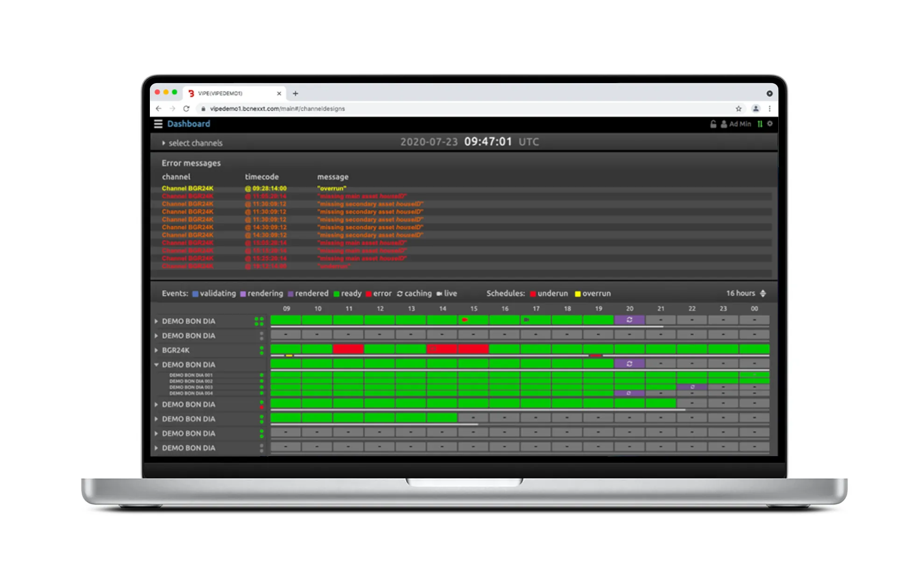Open the hamburger menu beside Dashboard
The image size is (924, 585).
pyautogui.click(x=158, y=124)
